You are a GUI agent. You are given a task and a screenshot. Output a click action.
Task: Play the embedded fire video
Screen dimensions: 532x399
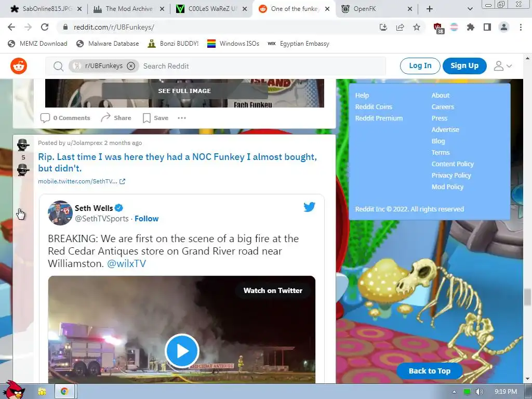182,351
